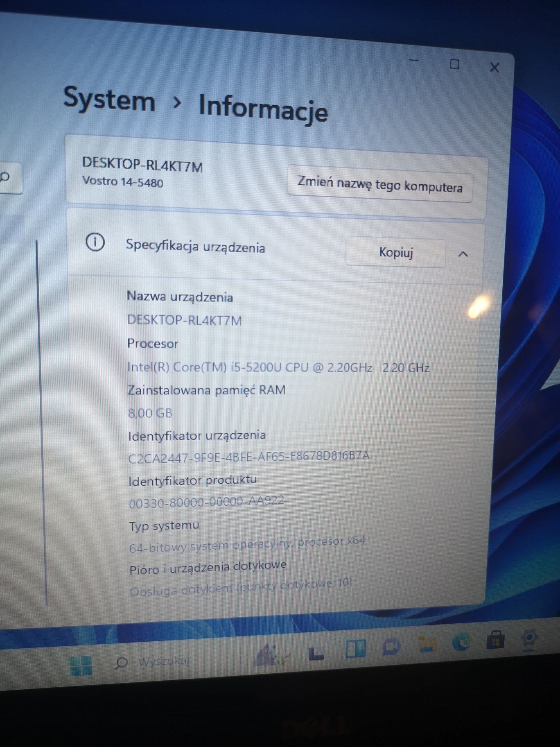The width and height of the screenshot is (560, 747).
Task: Click 'Nazwa urządzenia' label
Action: (x=180, y=297)
